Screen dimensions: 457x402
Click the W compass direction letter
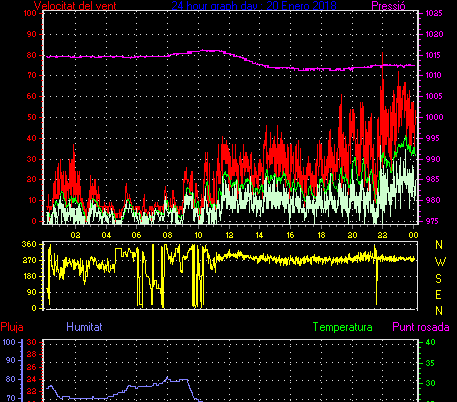click(440, 262)
